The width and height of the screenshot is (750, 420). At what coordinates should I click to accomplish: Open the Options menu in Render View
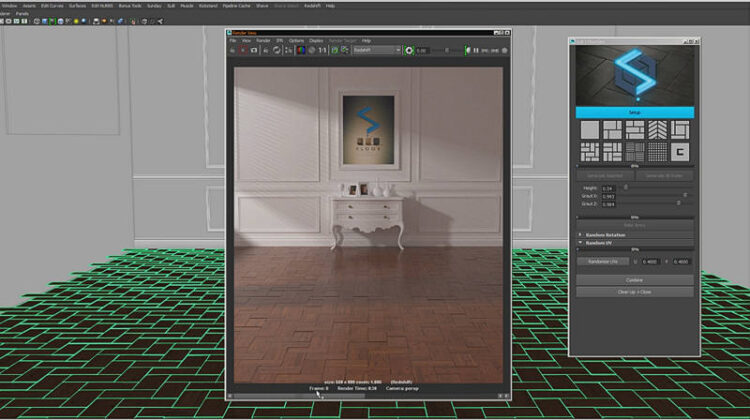(297, 41)
